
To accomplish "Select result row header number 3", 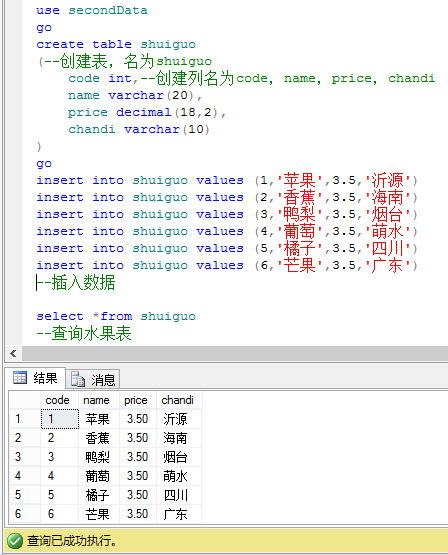I will pyautogui.click(x=24, y=457).
